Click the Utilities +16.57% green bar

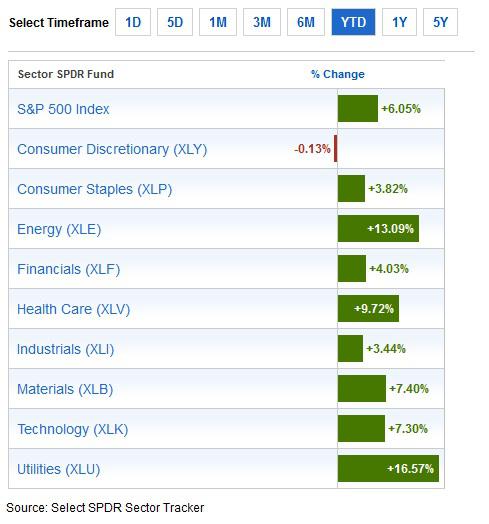[388, 469]
